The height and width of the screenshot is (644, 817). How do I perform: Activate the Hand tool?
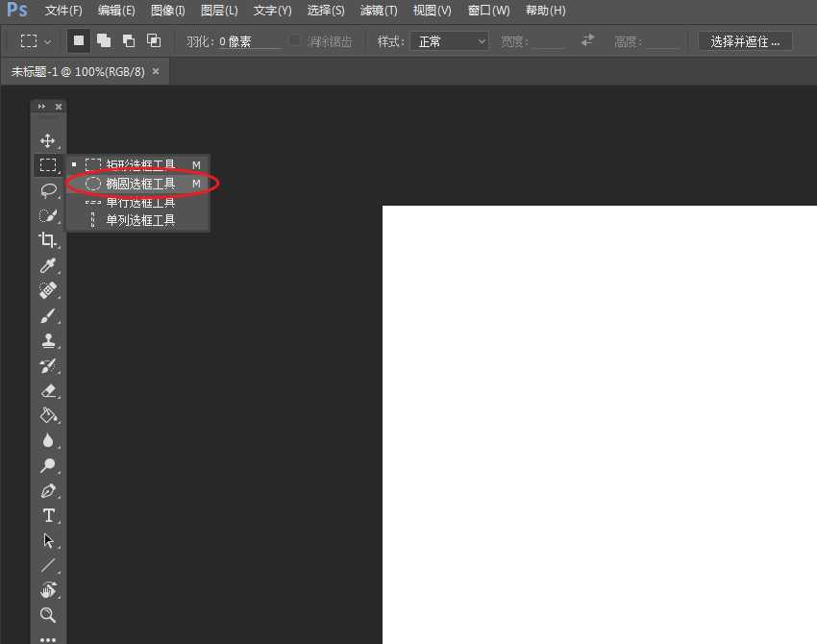tap(49, 590)
